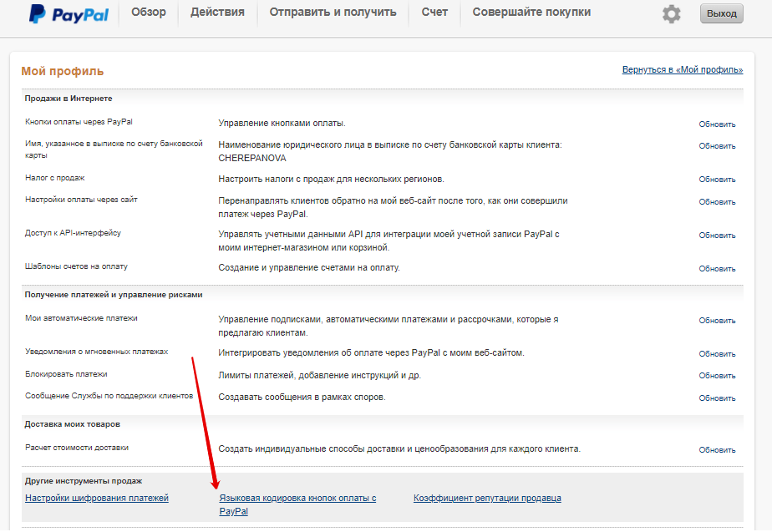The image size is (772, 532).
Task: Click Обновить for Блокировать платежи
Action: (x=717, y=376)
